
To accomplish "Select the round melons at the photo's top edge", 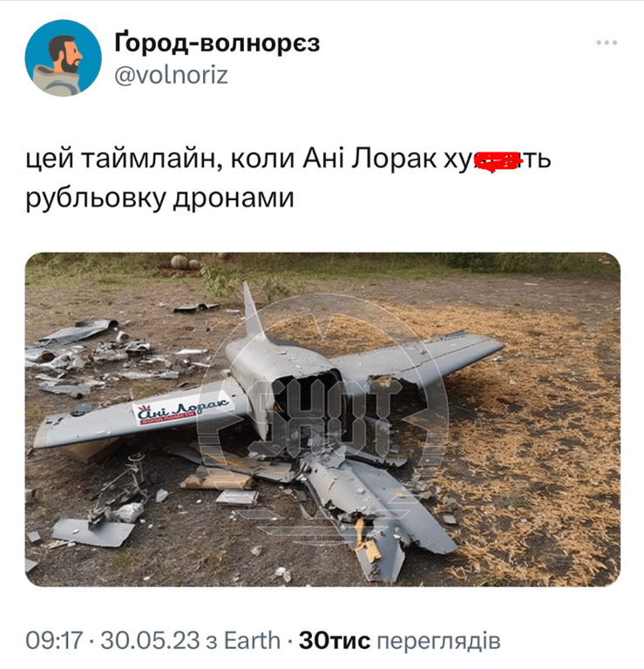I will click(x=186, y=261).
